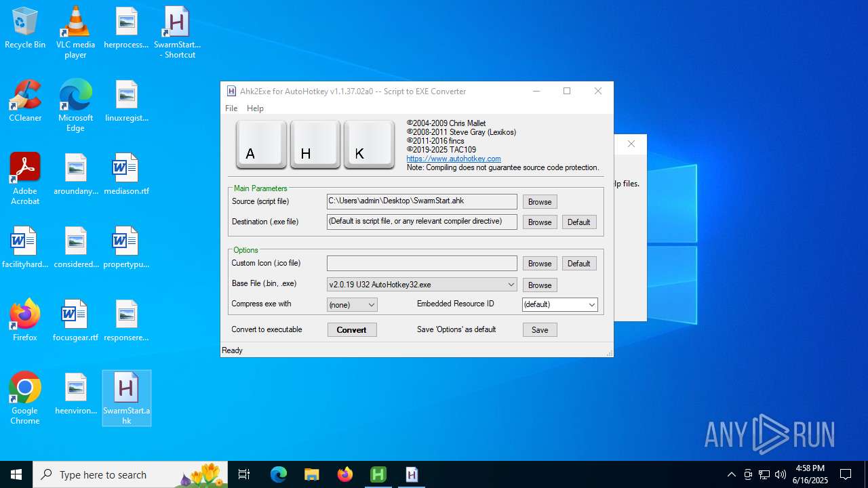The height and width of the screenshot is (488, 868).
Task: Open the volume control tray icon
Action: click(x=781, y=474)
